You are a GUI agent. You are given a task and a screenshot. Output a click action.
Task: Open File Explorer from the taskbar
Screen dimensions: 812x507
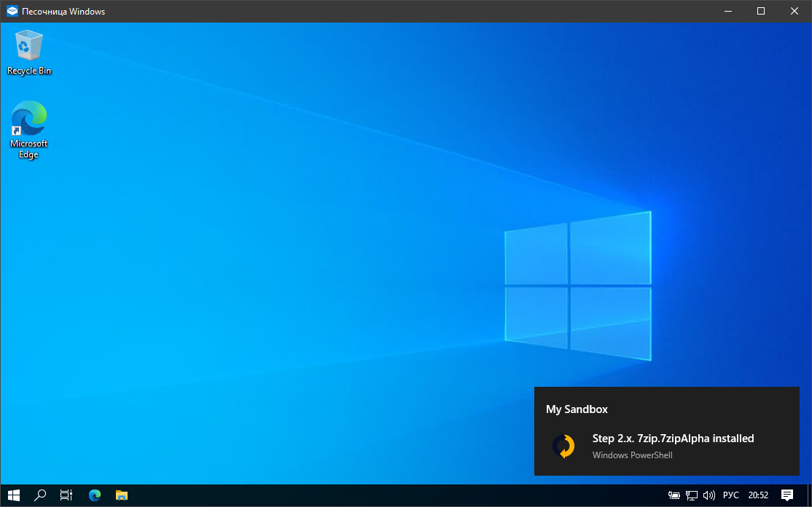(x=122, y=495)
